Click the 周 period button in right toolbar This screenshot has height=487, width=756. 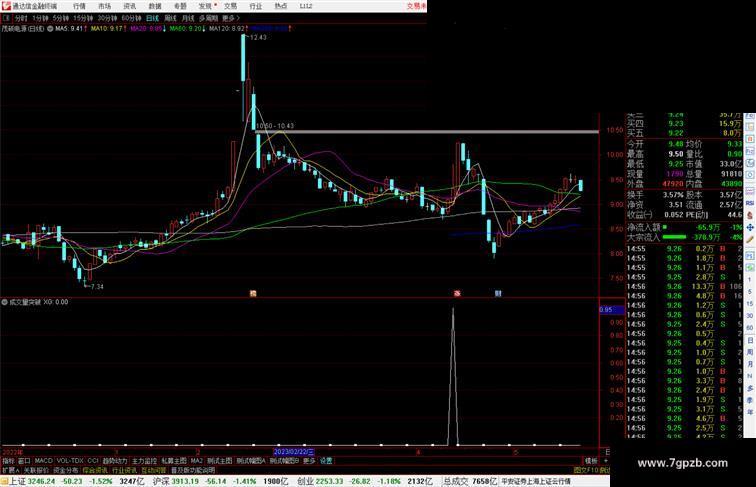tap(750, 352)
